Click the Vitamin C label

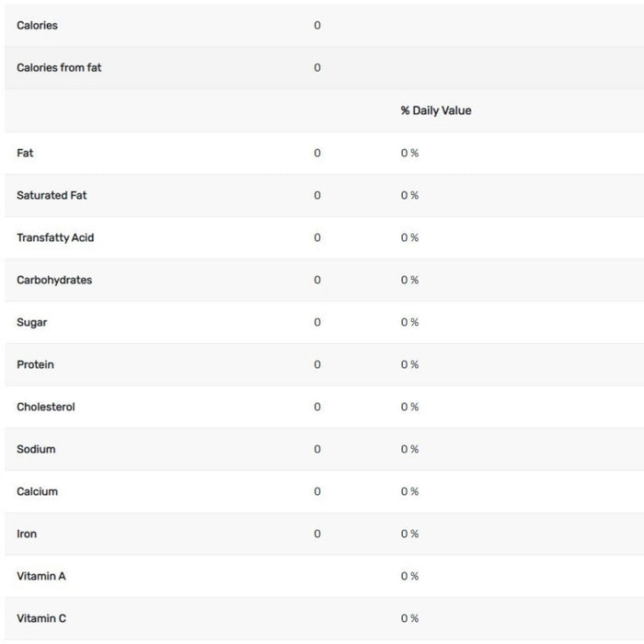[41, 618]
